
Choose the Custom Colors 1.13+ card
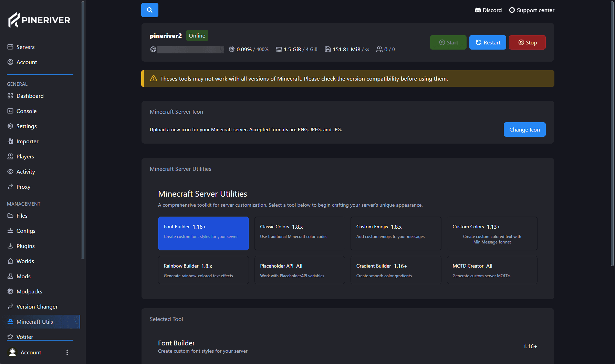pos(492,233)
